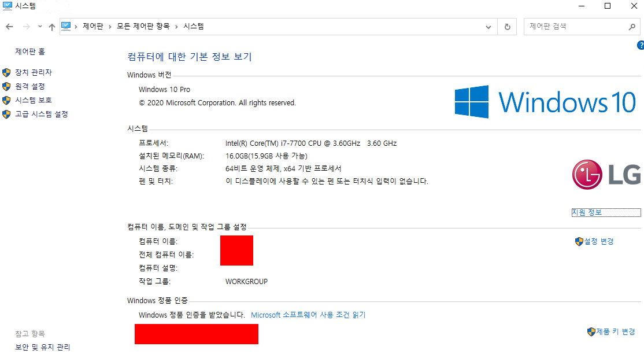
Task: Click the shield icon beside 원격 설정
Action: tap(6, 87)
